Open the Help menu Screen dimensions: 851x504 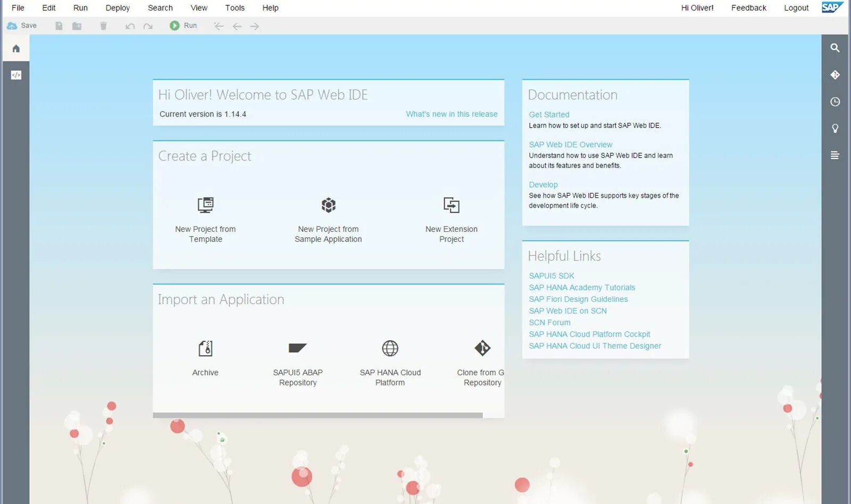(x=270, y=8)
